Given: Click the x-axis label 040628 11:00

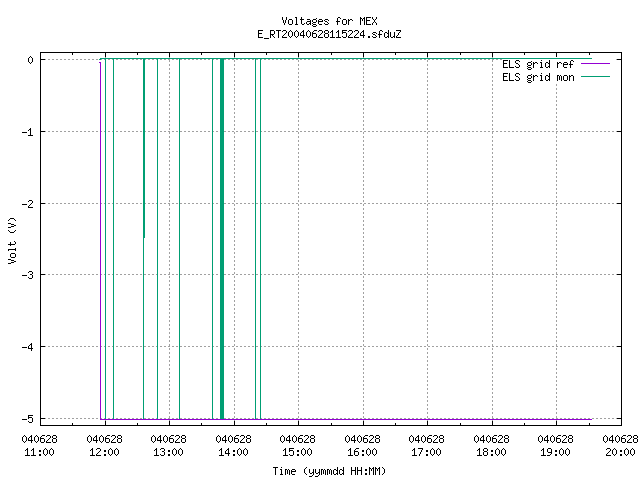Looking at the screenshot, I should pyautogui.click(x=40, y=446).
